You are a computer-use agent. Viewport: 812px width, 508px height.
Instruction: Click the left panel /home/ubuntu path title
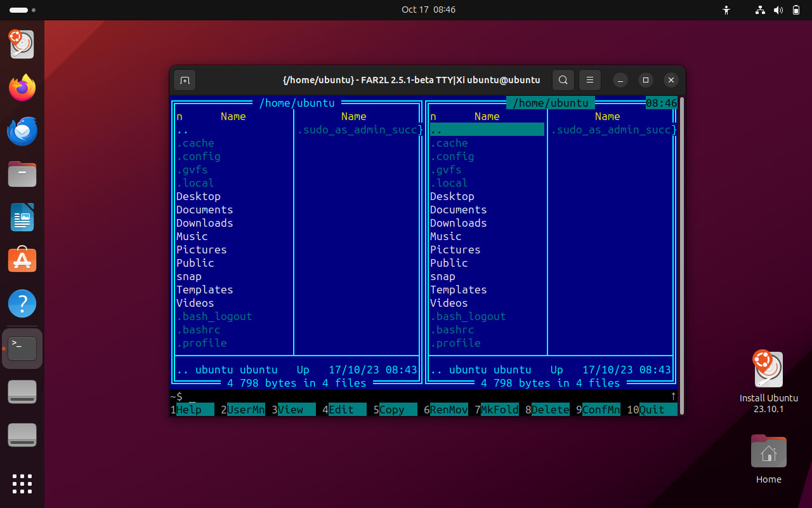point(297,103)
